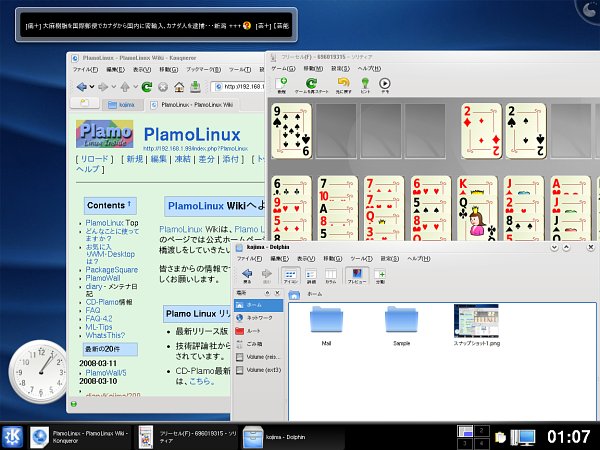The height and width of the screenshot is (450, 600).
Task: Toggle split view in Dolphin
Action: pos(380,276)
